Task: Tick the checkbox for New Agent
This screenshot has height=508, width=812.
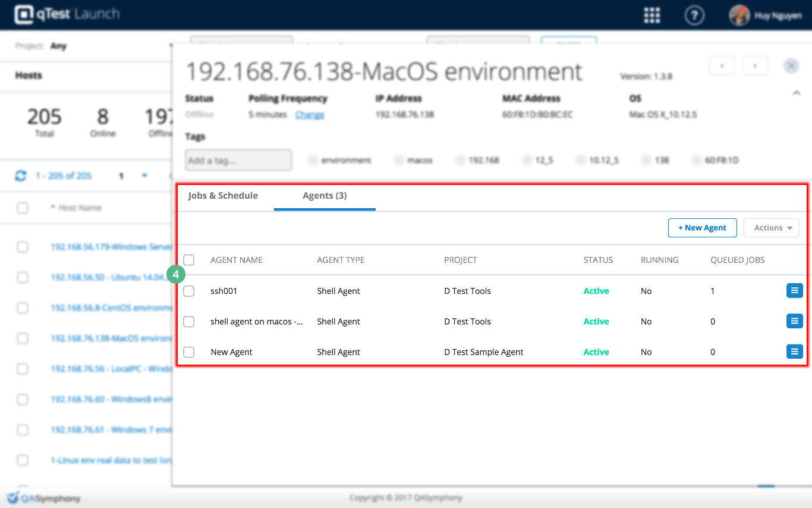Action: click(x=188, y=352)
